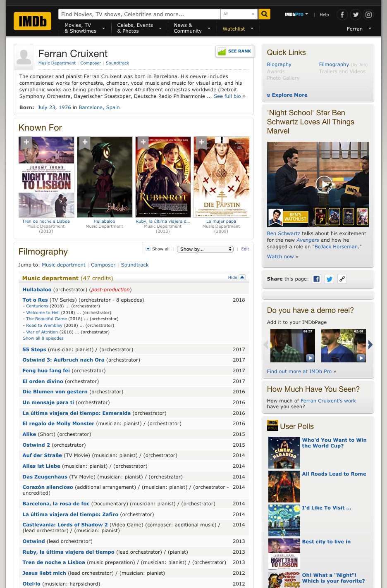Open Hullabaloo credit in filmography list
The height and width of the screenshot is (588, 387).
[x=37, y=290]
